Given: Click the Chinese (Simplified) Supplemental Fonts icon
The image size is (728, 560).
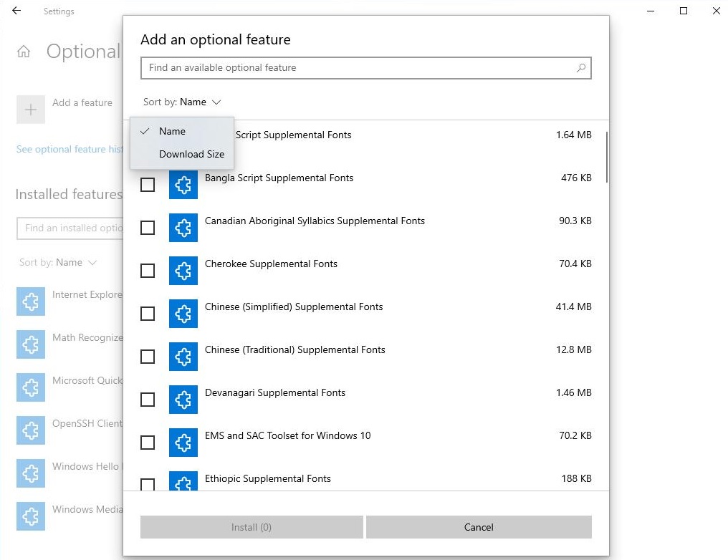Looking at the screenshot, I should pos(183,314).
